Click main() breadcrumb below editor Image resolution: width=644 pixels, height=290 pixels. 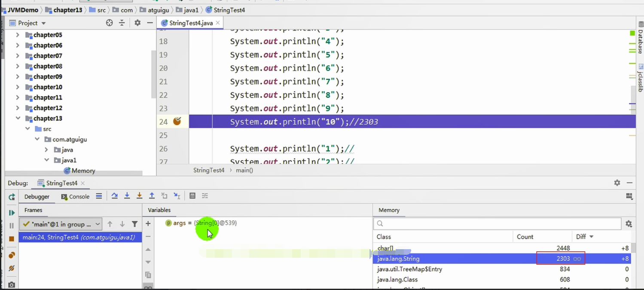(244, 170)
